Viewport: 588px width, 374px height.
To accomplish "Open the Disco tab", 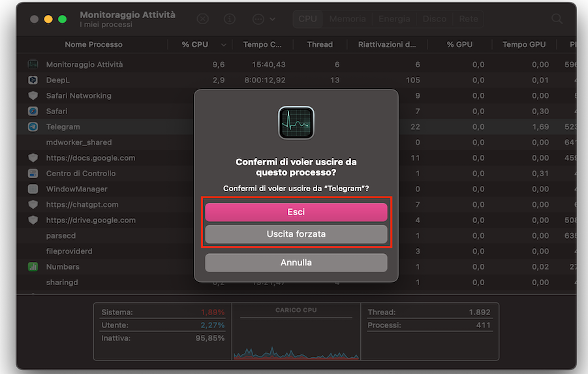I will [x=435, y=19].
